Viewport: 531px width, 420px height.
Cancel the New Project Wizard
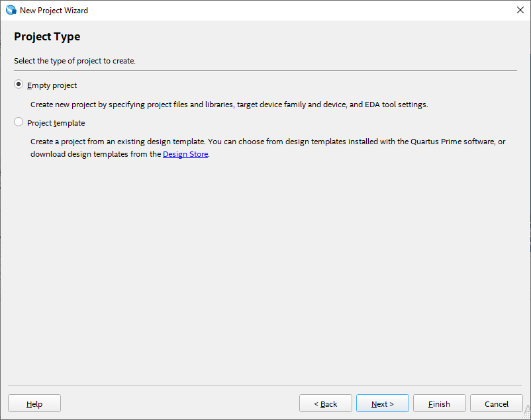[496, 403]
